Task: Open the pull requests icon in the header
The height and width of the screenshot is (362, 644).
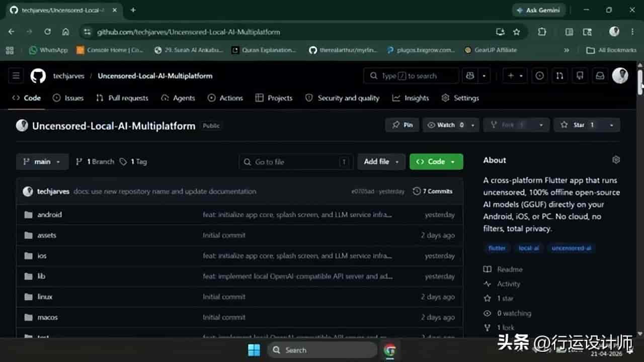Action: pyautogui.click(x=559, y=76)
